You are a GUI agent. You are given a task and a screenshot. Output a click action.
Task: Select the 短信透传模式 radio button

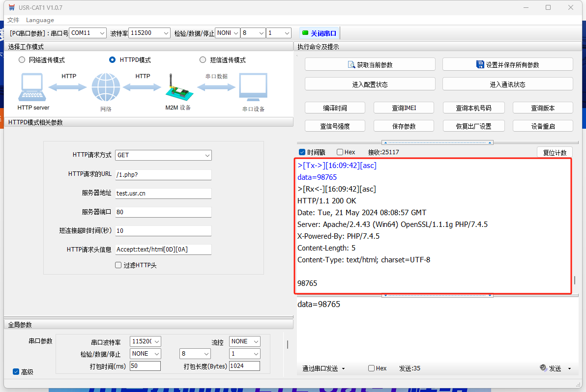coord(203,60)
